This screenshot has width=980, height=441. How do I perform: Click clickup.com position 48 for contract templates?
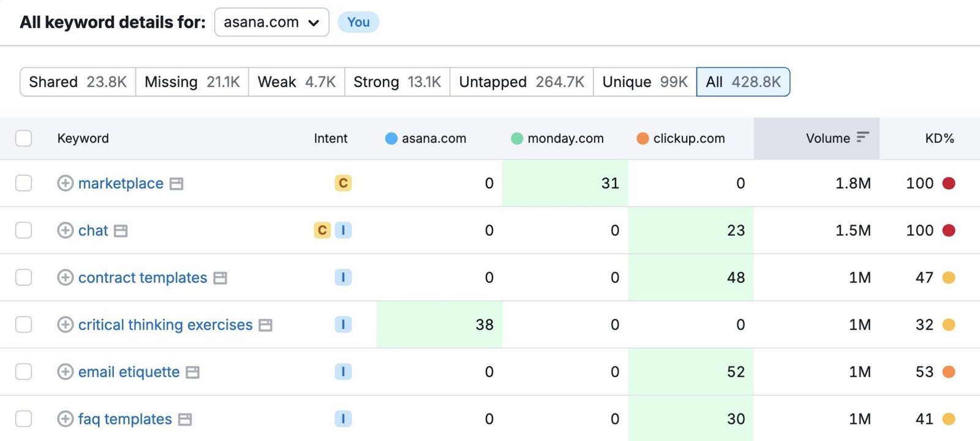pos(736,277)
